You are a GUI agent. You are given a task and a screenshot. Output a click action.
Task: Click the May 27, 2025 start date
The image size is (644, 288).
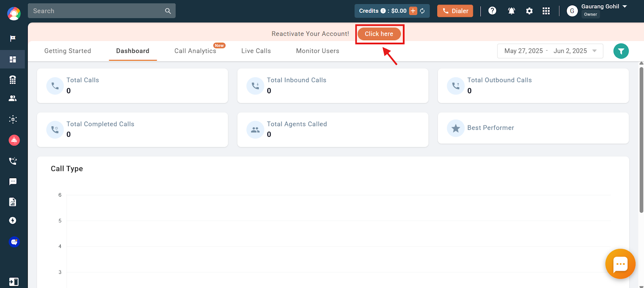click(x=523, y=51)
